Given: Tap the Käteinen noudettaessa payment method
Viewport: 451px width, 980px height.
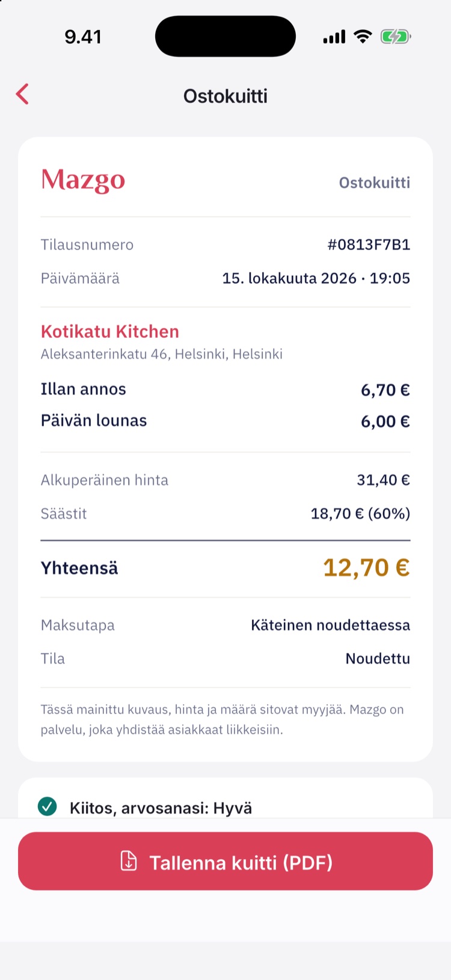Looking at the screenshot, I should click(x=331, y=625).
